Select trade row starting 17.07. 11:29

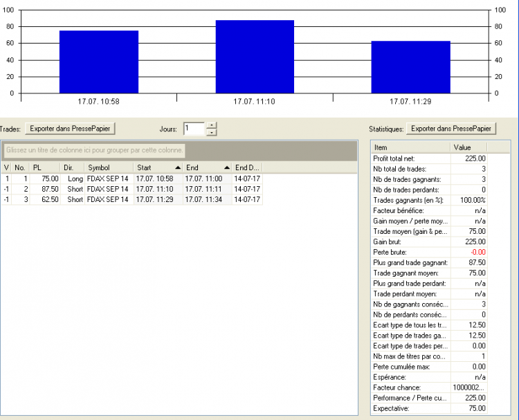[x=131, y=199]
